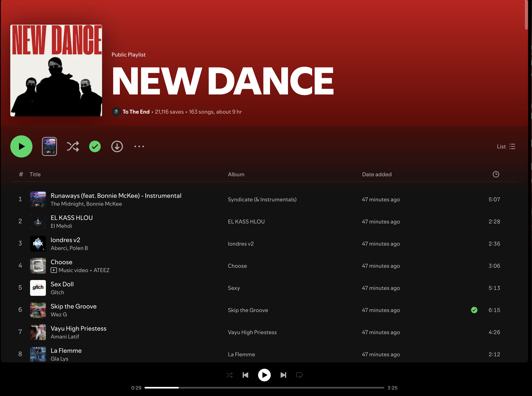Download the NEW DANCE playlist
This screenshot has height=396, width=532.
click(117, 146)
